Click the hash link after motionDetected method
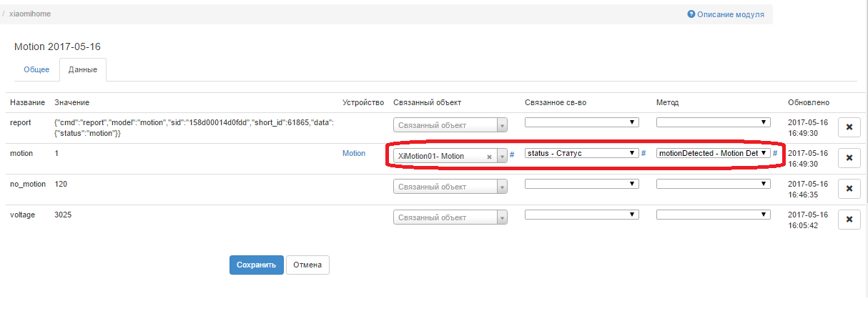This screenshot has width=868, height=329. coord(775,153)
